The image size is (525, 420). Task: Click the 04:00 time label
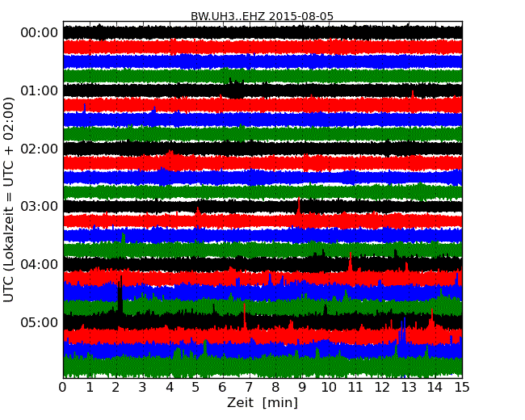[40, 264]
